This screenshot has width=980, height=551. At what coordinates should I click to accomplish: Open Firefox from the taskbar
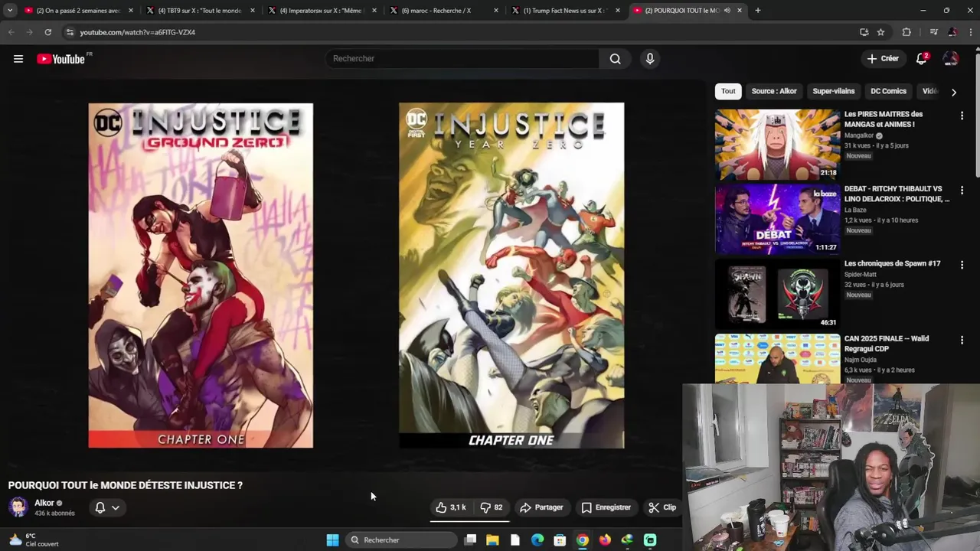pos(605,540)
